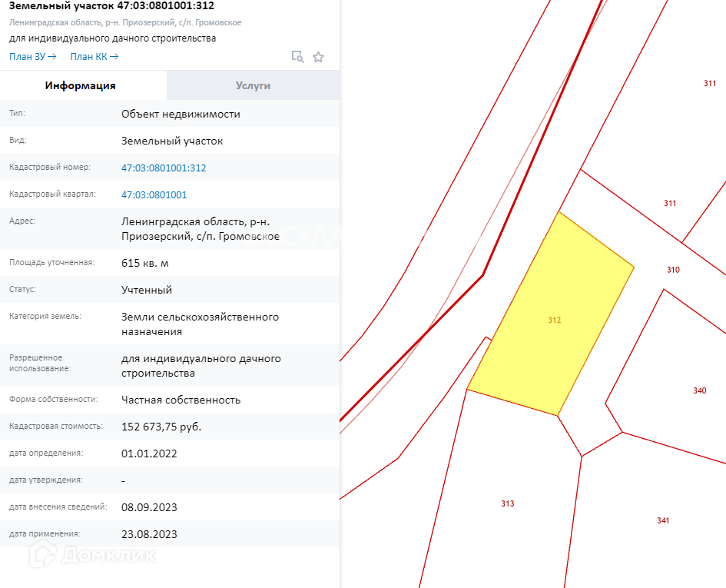Click the 615 кв. м area value
Viewport: 726px width, 588px height.
[x=145, y=263]
